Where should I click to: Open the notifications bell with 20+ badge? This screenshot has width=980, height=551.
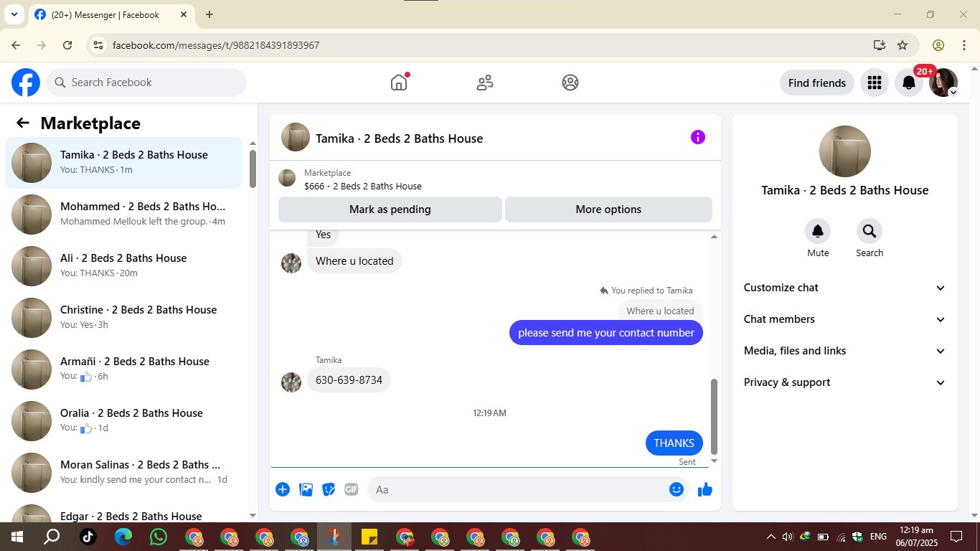coord(909,83)
